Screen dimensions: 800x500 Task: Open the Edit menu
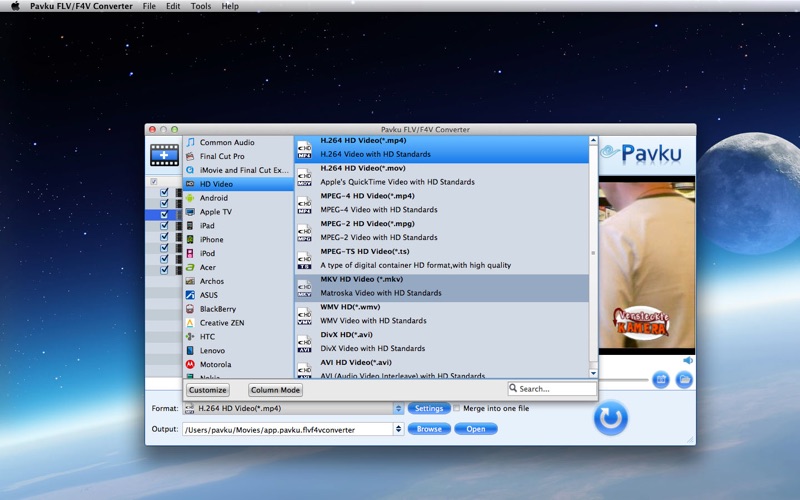(x=173, y=6)
